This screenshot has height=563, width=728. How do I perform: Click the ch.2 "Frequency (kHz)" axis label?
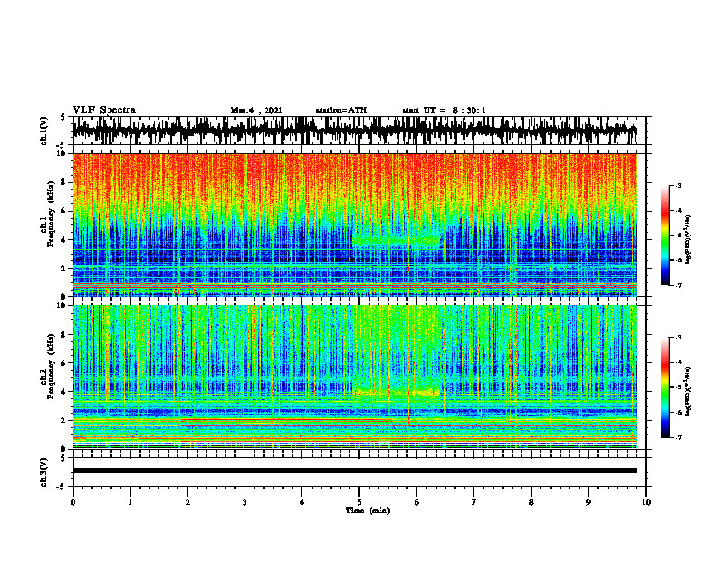coord(51,366)
